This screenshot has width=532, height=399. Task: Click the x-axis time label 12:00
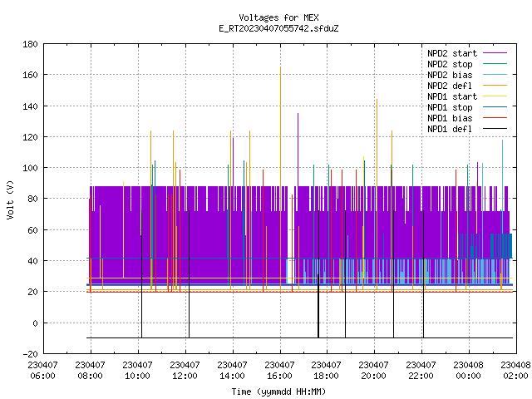(185, 376)
